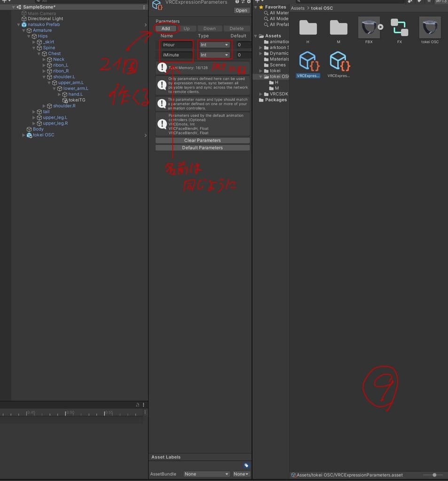Click the iMinute name input field
This screenshot has height=481, width=448.
tap(177, 55)
